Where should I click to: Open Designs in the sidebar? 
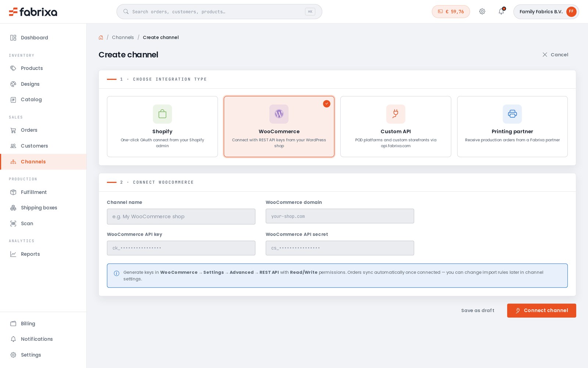(x=43, y=84)
